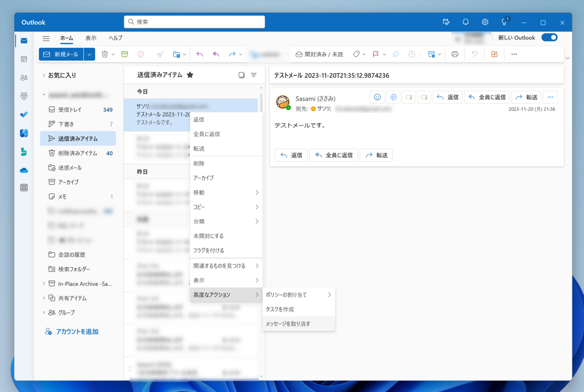The width and height of the screenshot is (584, 392).
Task: Open the Forward dropdown arrow in the toolbar
Action: tap(240, 54)
